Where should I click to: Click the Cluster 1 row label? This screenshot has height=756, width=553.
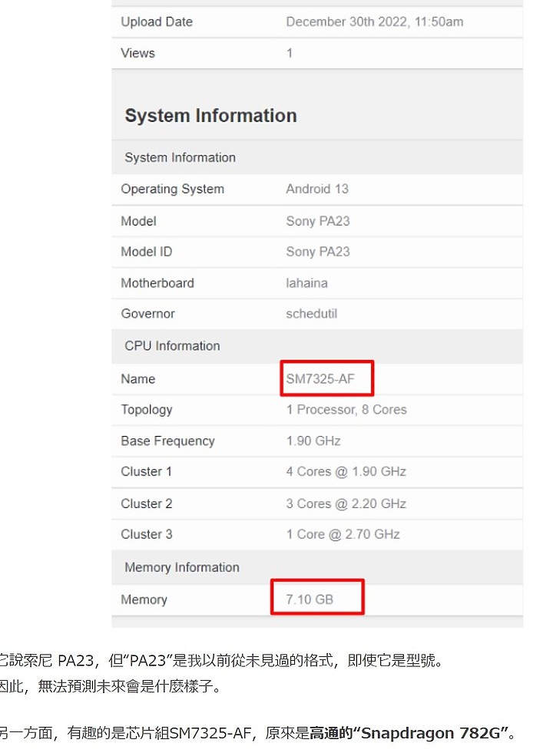[146, 471]
